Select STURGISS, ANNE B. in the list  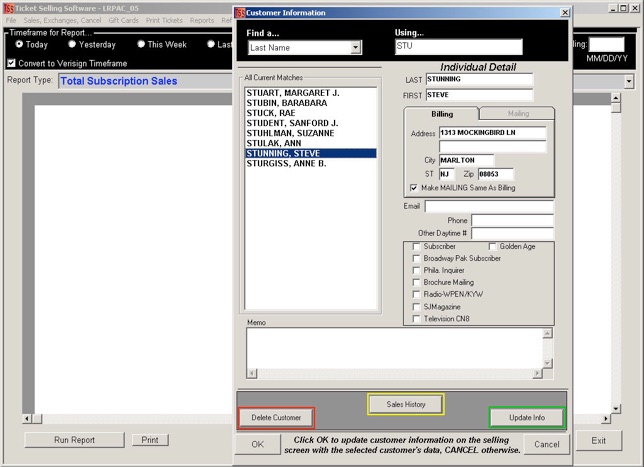[287, 163]
